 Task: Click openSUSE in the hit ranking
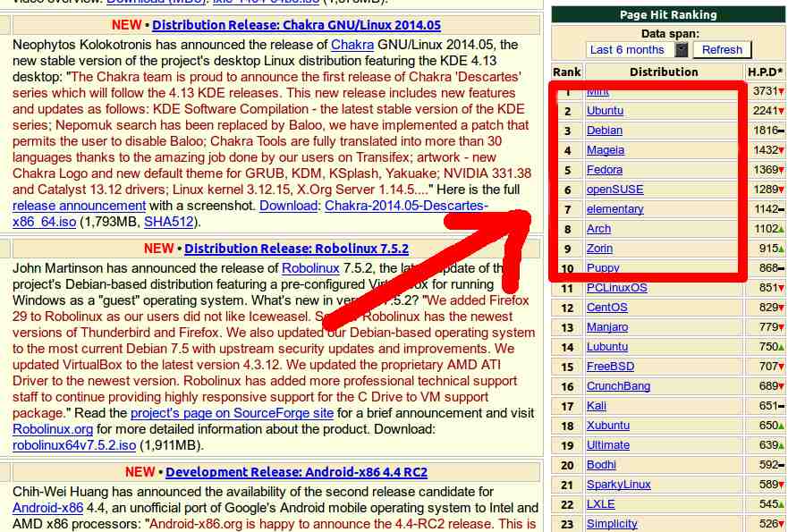tap(614, 190)
